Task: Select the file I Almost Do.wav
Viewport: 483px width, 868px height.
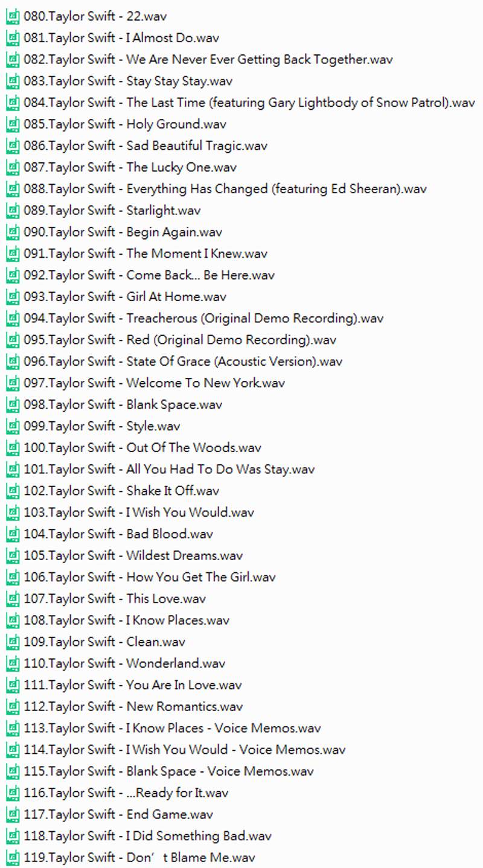Action: pos(121,38)
